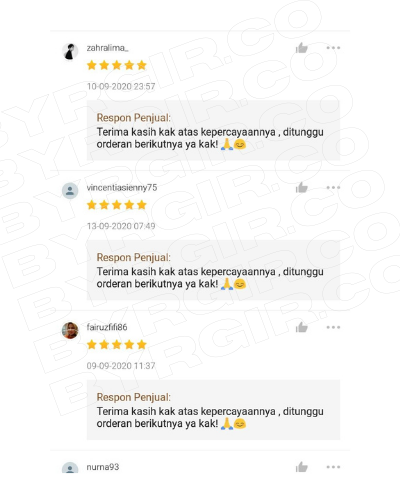
Task: Open more options for zahralima_ review
Action: click(x=333, y=48)
